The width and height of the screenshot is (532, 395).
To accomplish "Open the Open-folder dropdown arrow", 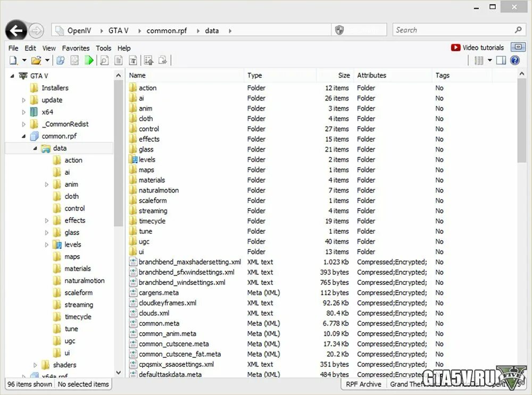I will pos(47,61).
